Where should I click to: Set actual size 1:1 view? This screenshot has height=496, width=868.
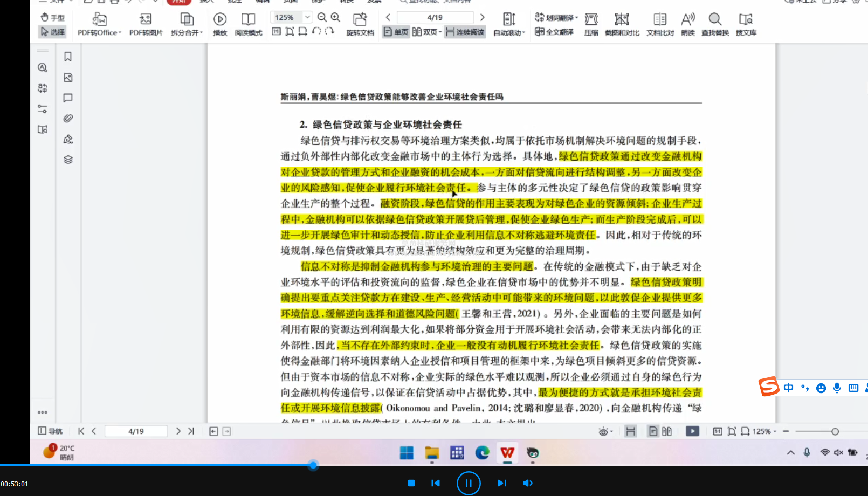click(x=276, y=31)
